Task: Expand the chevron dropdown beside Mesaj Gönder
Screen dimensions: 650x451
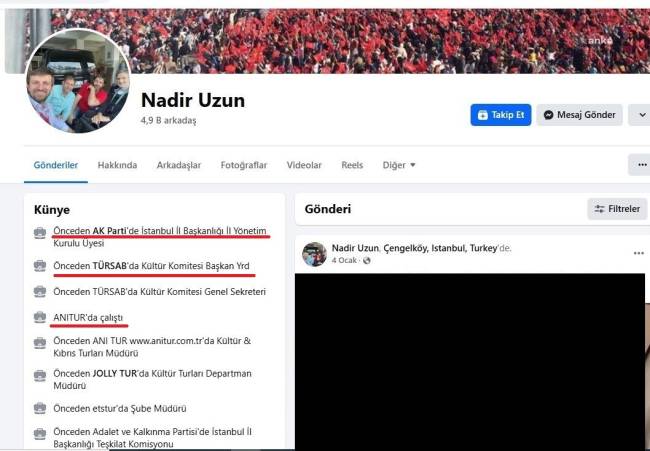Action: 640,115
